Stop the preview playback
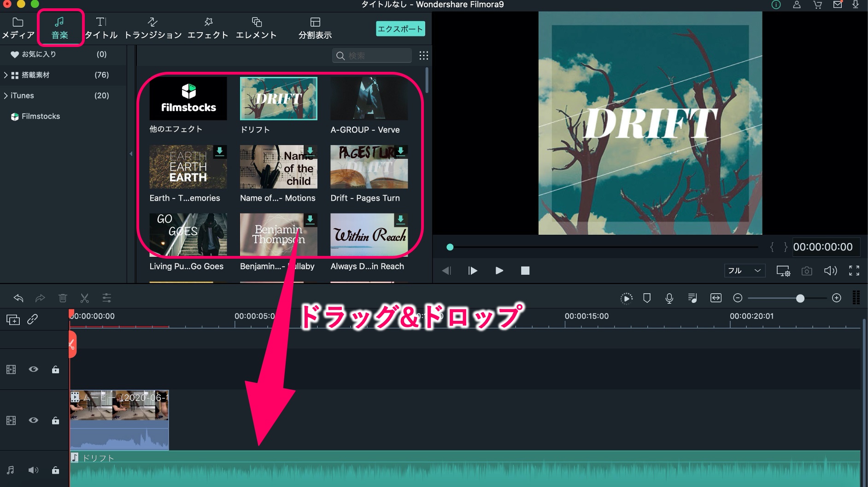868x487 pixels. pyautogui.click(x=525, y=271)
